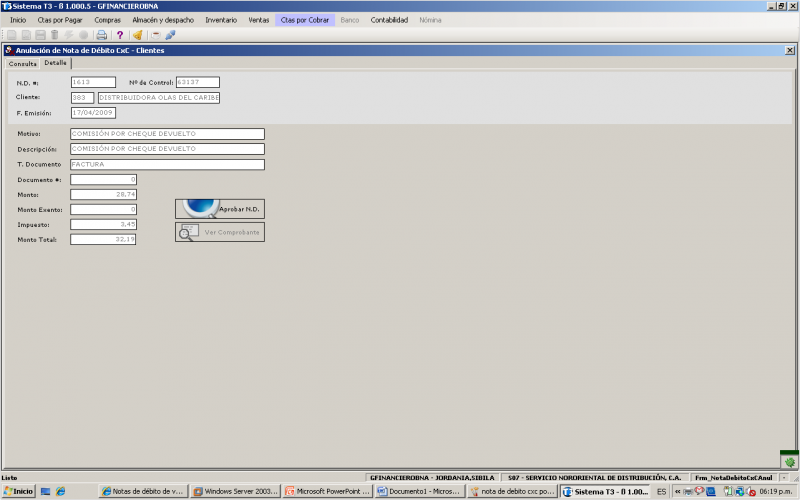
Task: Click the N.D. # field showing 1613
Action: pyautogui.click(x=93, y=82)
